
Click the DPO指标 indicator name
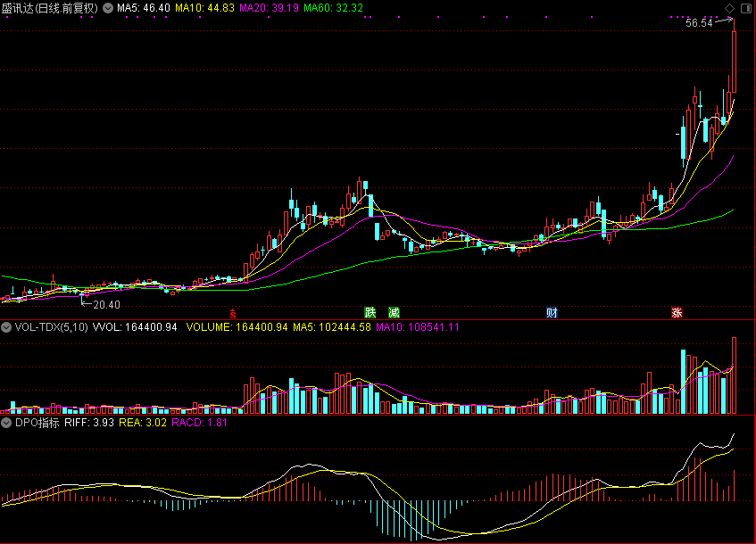37,423
